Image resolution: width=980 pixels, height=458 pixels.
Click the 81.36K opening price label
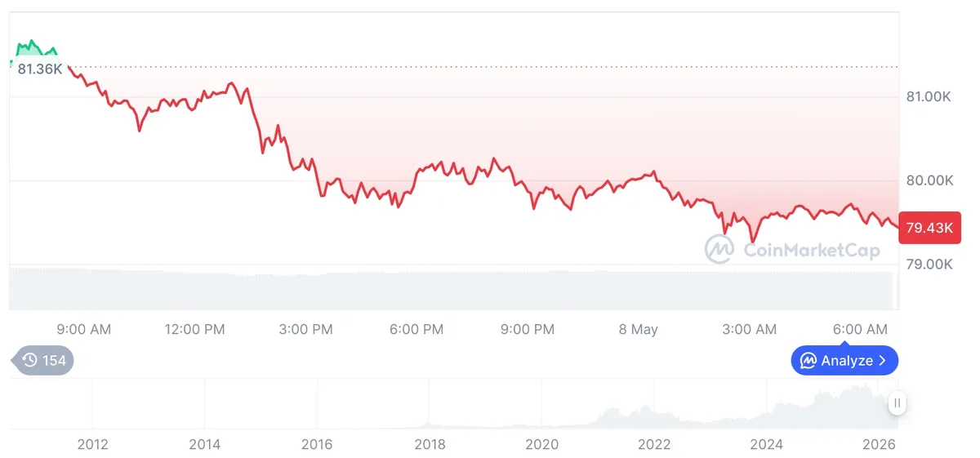[x=40, y=69]
